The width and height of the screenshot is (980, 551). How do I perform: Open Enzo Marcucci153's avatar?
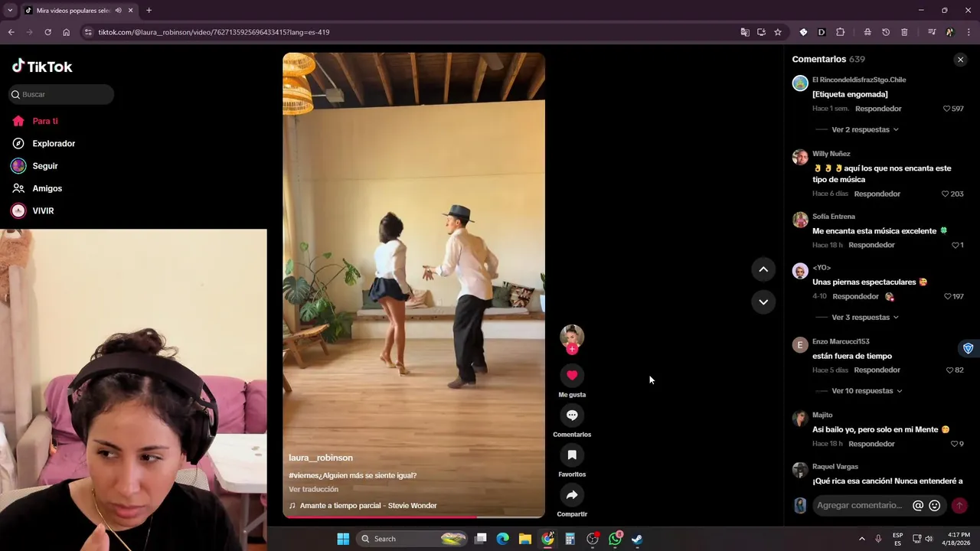pos(800,345)
